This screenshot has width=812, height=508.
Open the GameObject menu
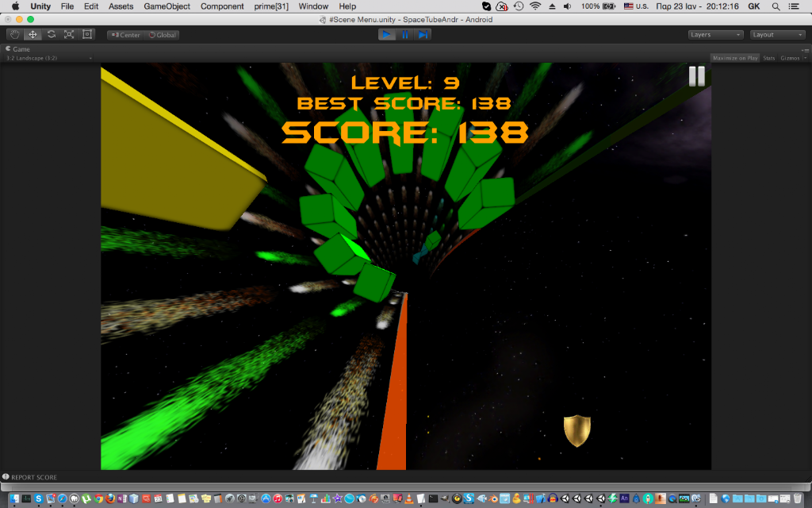[x=167, y=6]
